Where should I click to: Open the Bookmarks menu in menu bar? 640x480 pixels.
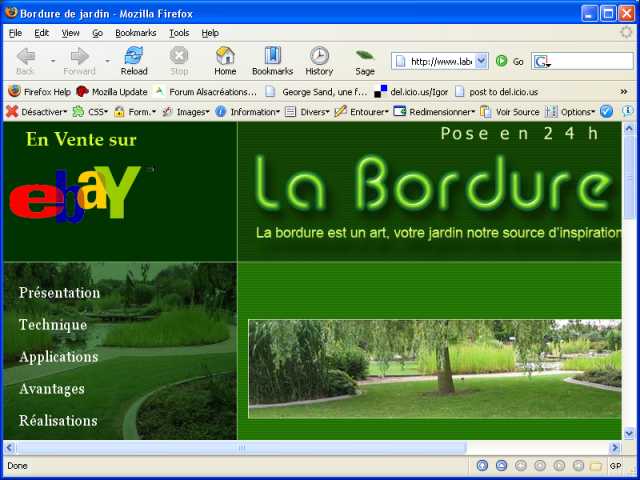[x=136, y=33]
